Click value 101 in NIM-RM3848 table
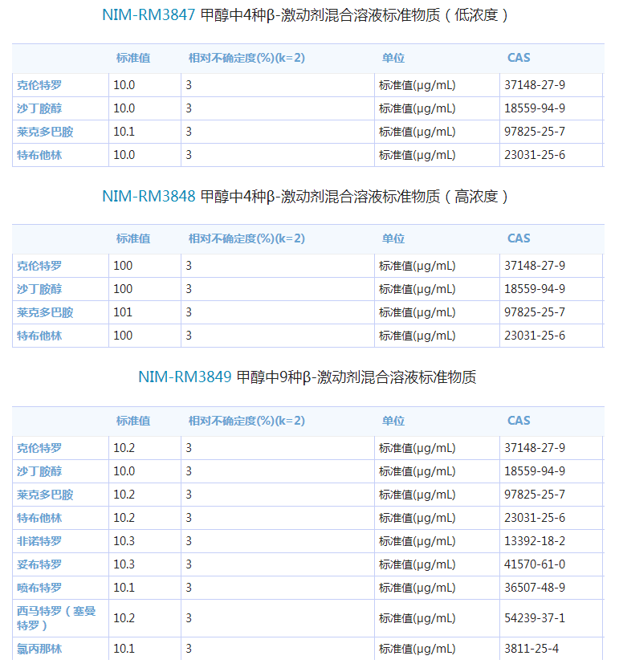This screenshot has height=672, width=619. tap(123, 312)
